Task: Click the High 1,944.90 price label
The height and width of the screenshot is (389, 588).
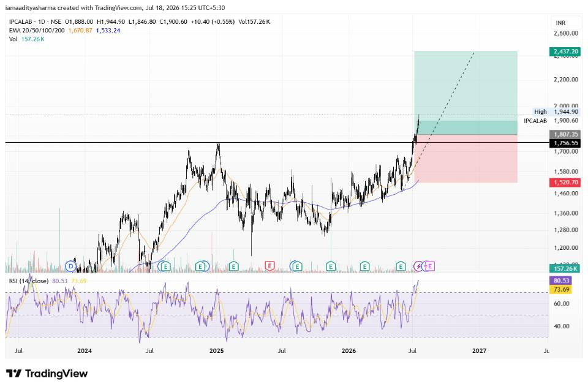Action: 556,111
